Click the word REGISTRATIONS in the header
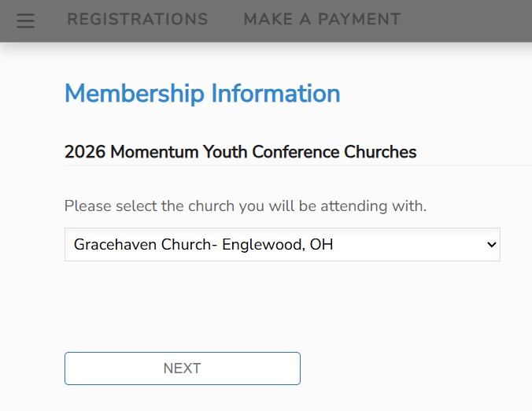 138,20
